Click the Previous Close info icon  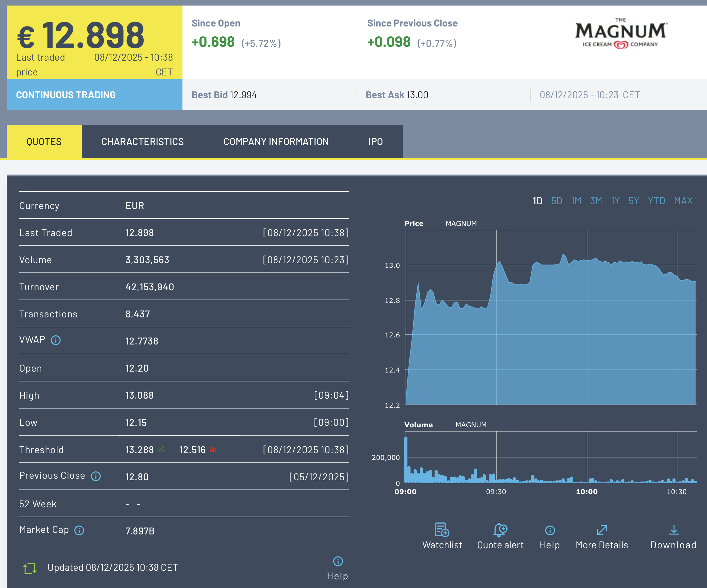pyautogui.click(x=96, y=476)
